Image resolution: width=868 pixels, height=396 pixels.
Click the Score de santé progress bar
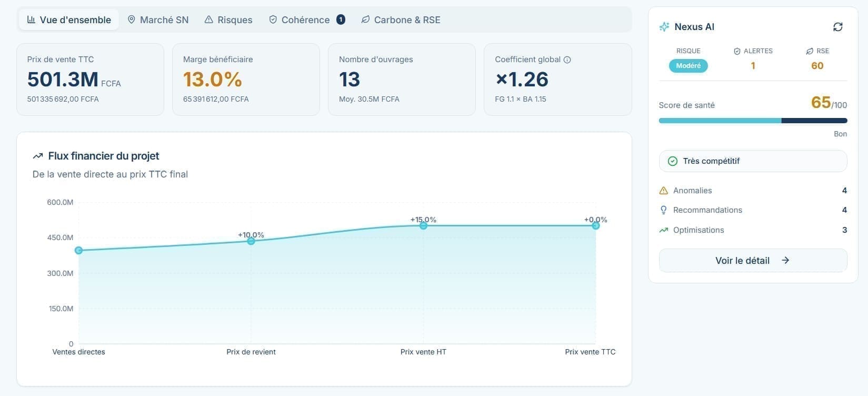[x=753, y=121]
